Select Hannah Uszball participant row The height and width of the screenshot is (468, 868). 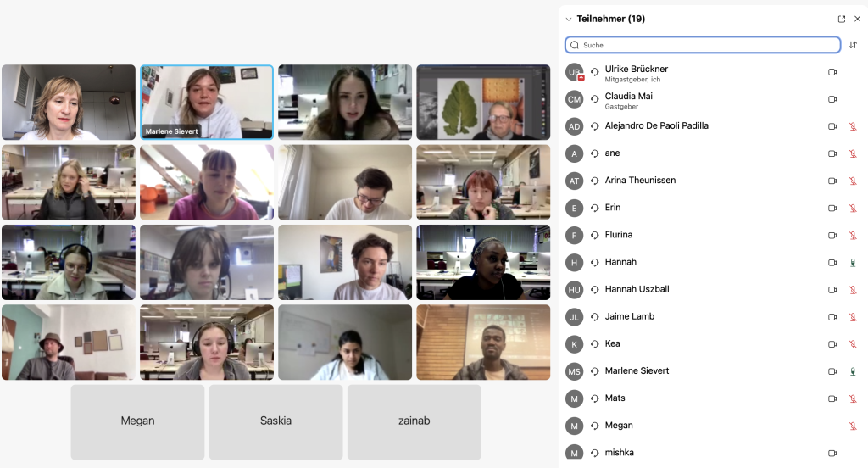713,290
